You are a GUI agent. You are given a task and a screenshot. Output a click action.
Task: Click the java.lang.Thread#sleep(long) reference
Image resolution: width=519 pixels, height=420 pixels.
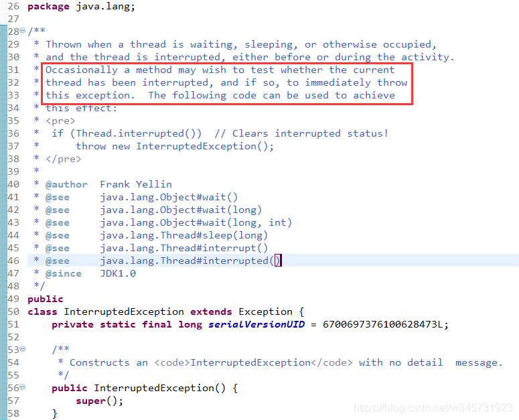coord(184,235)
